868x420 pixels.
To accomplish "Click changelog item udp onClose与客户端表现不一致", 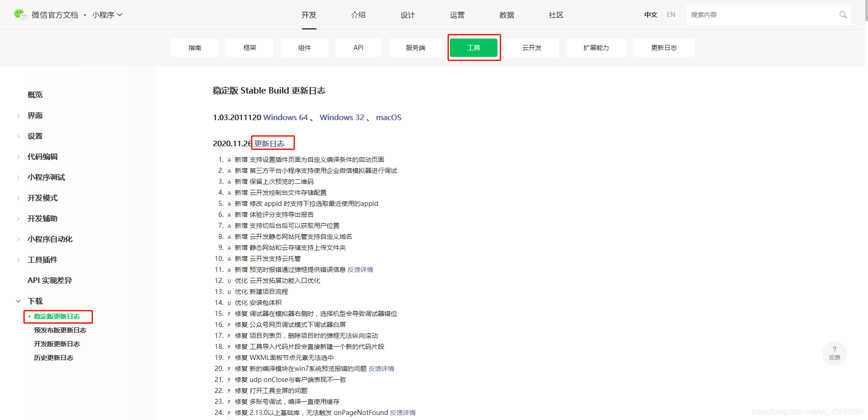I will [298, 380].
